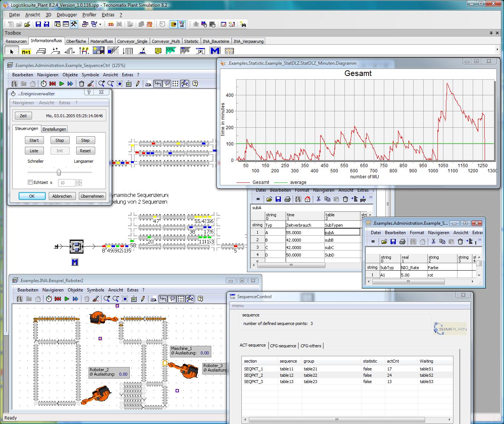The image size is (504, 424).
Task: Select the Method (M) icon in Informationsfluss toolbar
Action: (x=215, y=50)
